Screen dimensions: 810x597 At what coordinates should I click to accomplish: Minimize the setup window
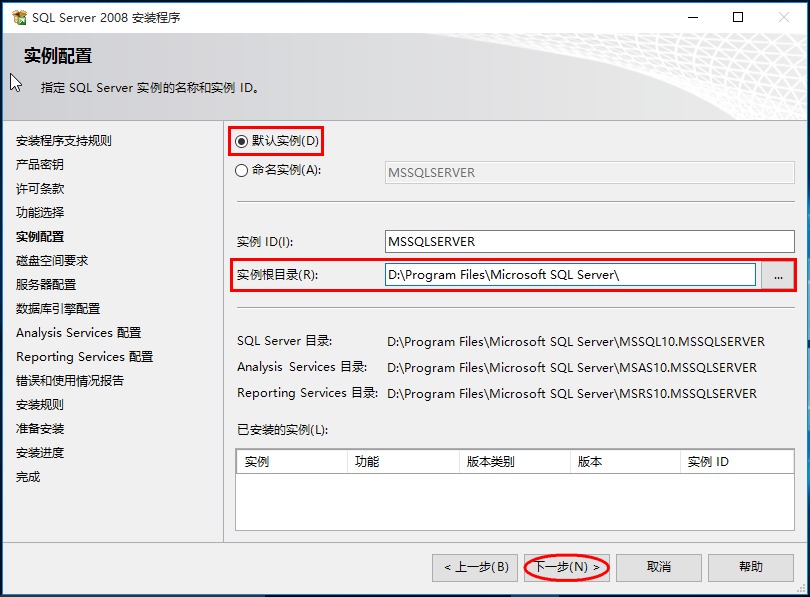coord(693,17)
